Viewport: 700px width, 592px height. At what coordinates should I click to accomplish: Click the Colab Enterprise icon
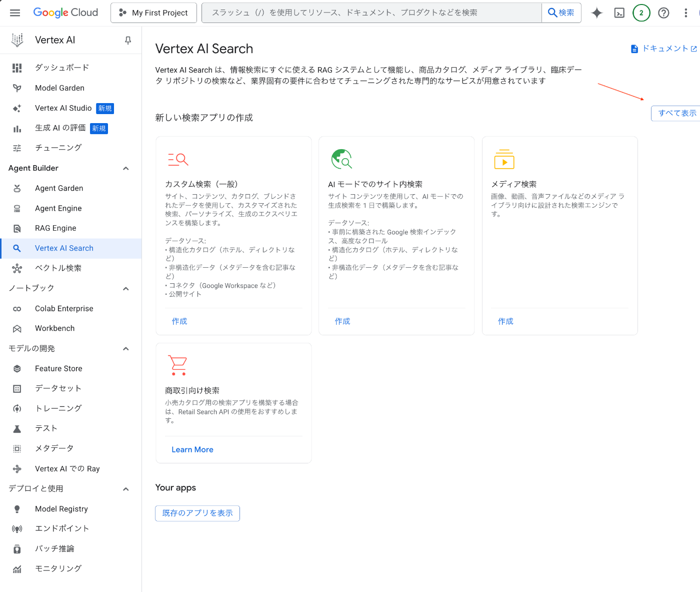(x=17, y=309)
